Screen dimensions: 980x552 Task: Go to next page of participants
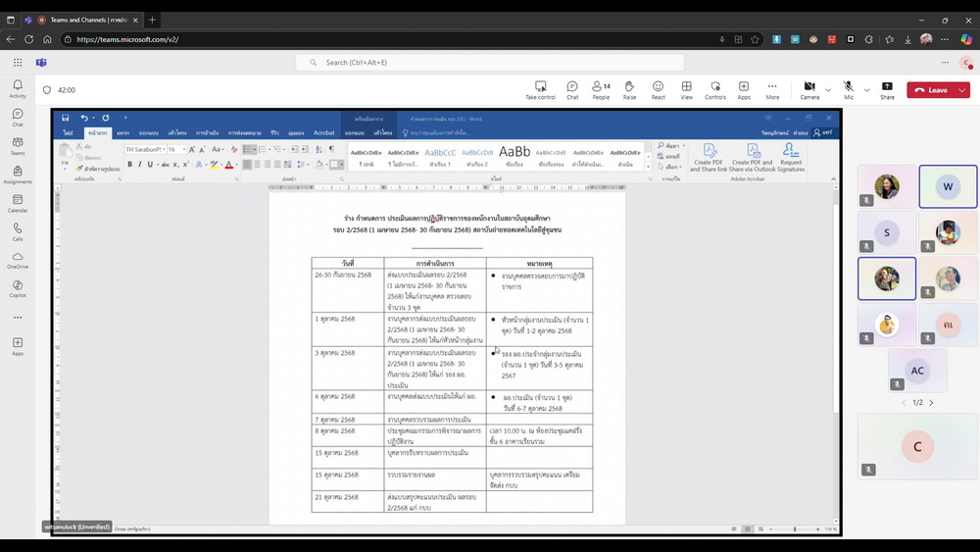point(931,403)
